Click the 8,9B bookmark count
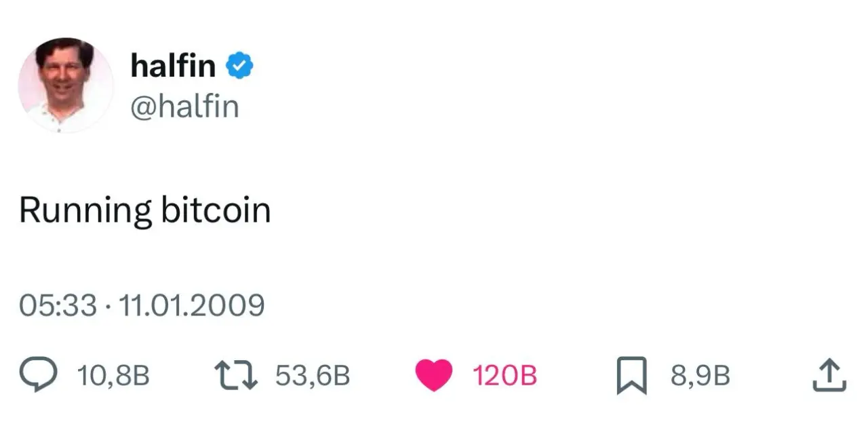The height and width of the screenshot is (443, 868). [x=701, y=373]
